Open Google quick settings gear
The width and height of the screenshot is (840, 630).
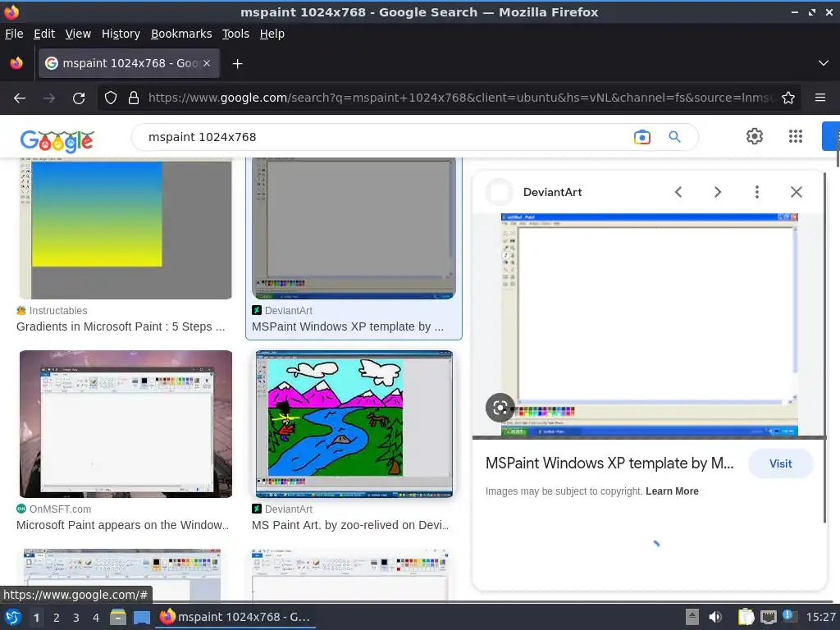(x=755, y=136)
